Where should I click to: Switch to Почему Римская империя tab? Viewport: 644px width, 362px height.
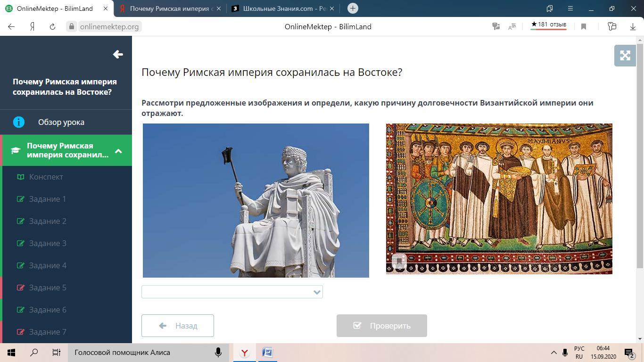coord(170,8)
